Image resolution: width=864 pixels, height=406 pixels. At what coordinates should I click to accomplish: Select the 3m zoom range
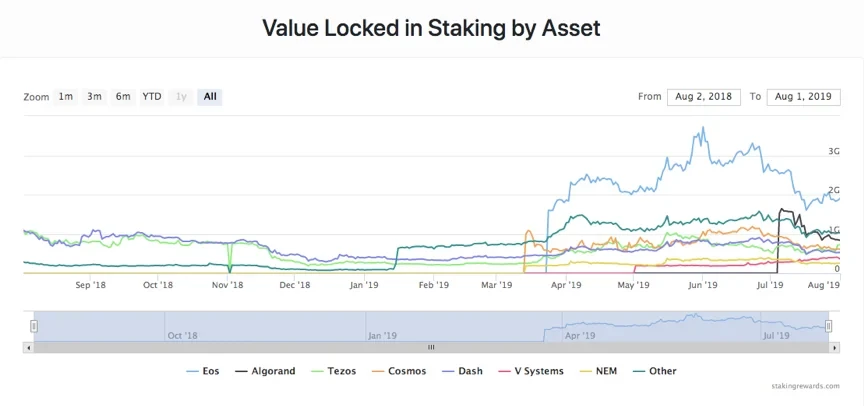coord(94,97)
